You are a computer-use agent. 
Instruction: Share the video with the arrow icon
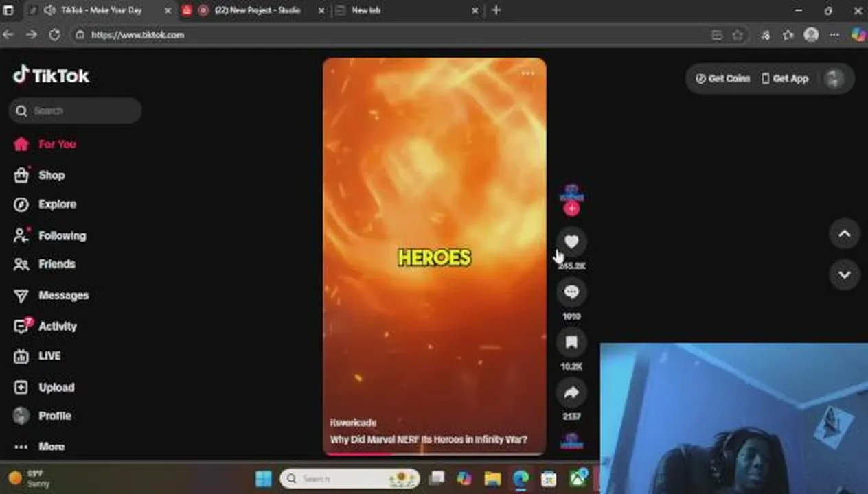pos(571,392)
